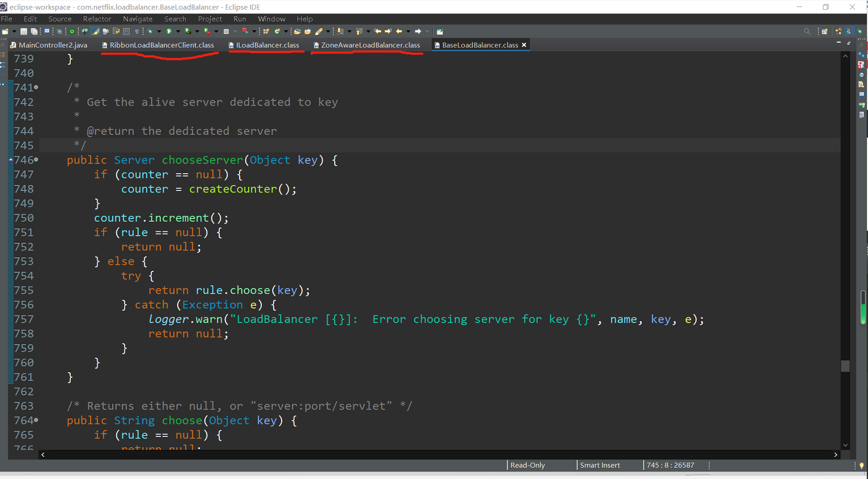868x479 pixels.
Task: Open the Coverage dropdown arrow
Action: pos(197,31)
